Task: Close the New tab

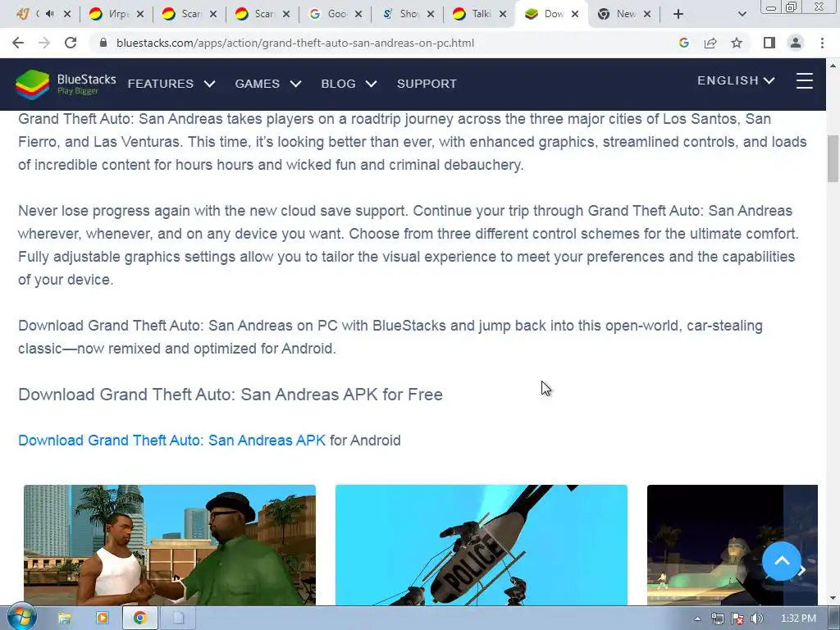Action: [647, 14]
